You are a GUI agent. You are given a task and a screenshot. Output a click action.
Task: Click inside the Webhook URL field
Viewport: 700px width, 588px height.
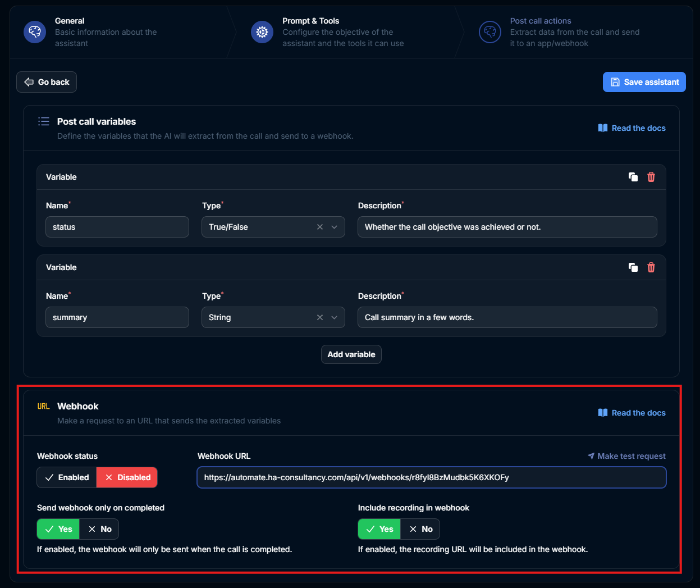[431, 477]
